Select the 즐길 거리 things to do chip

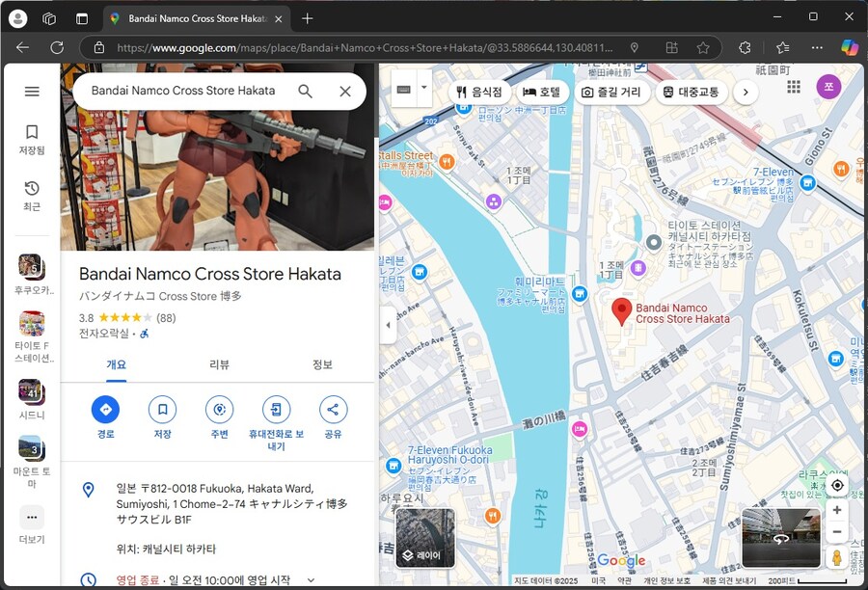pyautogui.click(x=611, y=92)
